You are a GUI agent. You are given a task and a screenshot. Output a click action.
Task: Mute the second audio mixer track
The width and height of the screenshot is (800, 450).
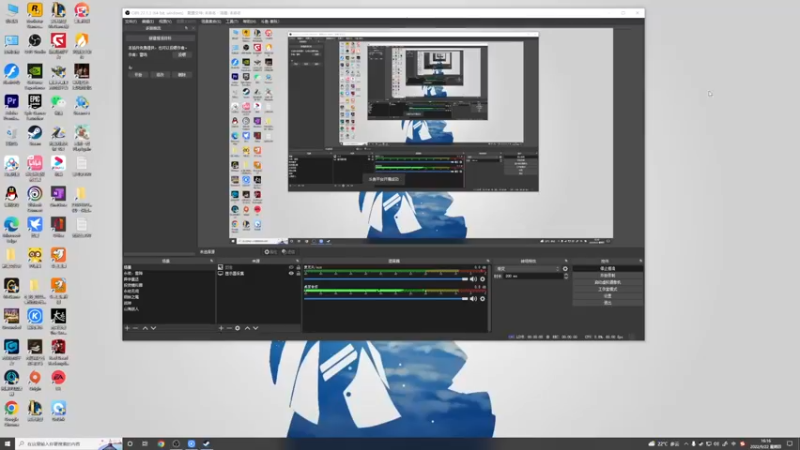tap(473, 298)
